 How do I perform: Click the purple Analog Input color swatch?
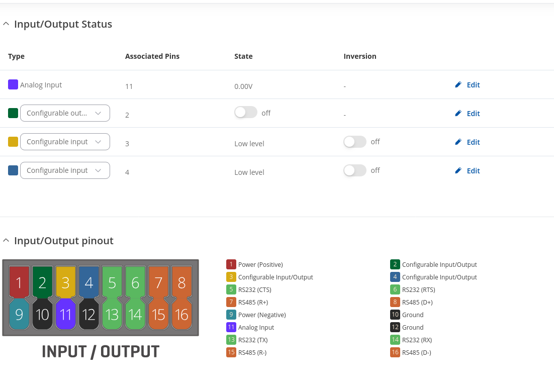coord(13,84)
